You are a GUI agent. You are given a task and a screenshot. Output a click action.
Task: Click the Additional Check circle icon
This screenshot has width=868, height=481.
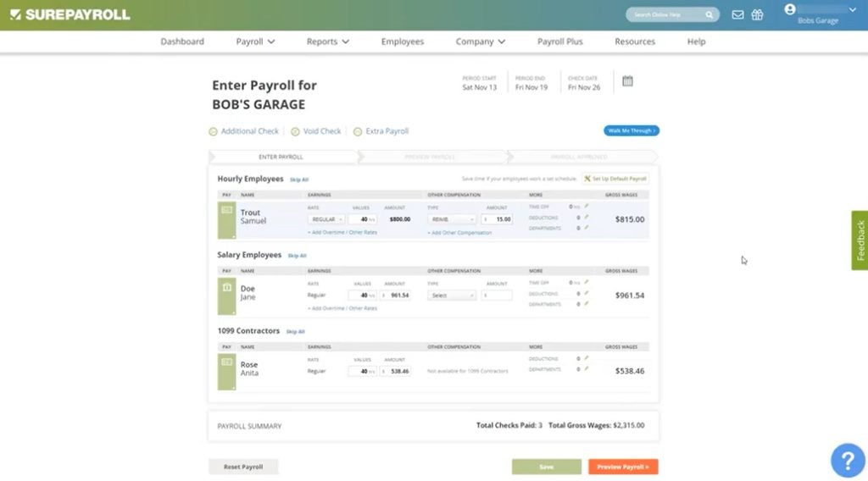(x=213, y=131)
